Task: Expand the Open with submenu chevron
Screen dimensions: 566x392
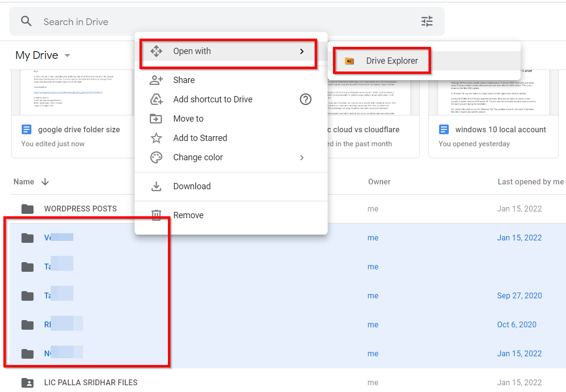Action: coord(302,51)
